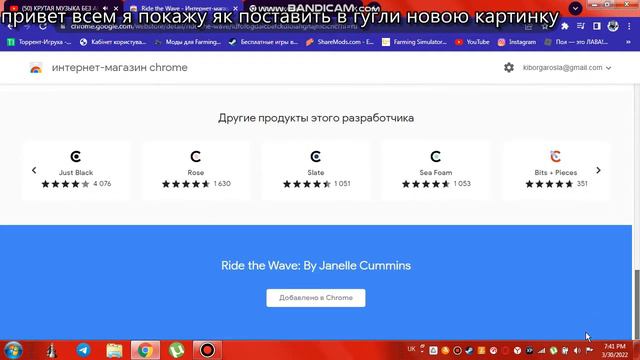Viewport: 640px width, 360px height.
Task: Open the Chrome three-dot menu
Action: (629, 26)
